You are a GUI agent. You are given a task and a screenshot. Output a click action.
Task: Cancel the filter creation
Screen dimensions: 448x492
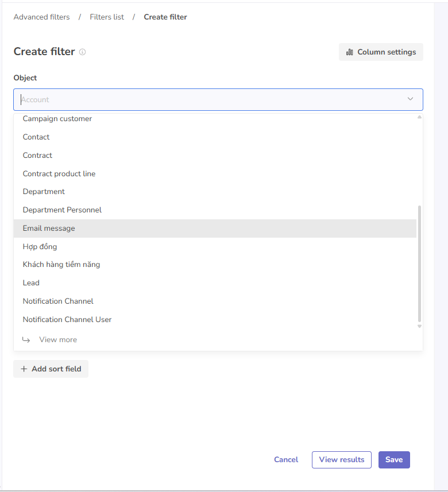tap(286, 460)
